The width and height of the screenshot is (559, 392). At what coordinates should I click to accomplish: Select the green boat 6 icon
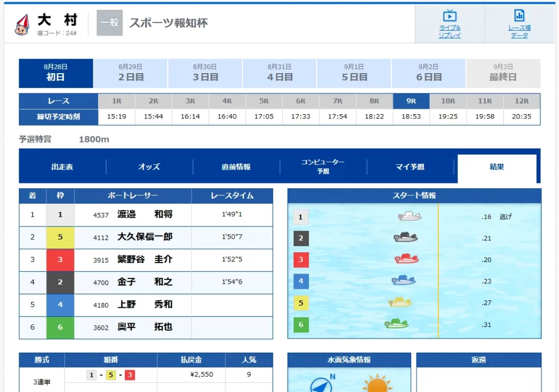pyautogui.click(x=396, y=323)
